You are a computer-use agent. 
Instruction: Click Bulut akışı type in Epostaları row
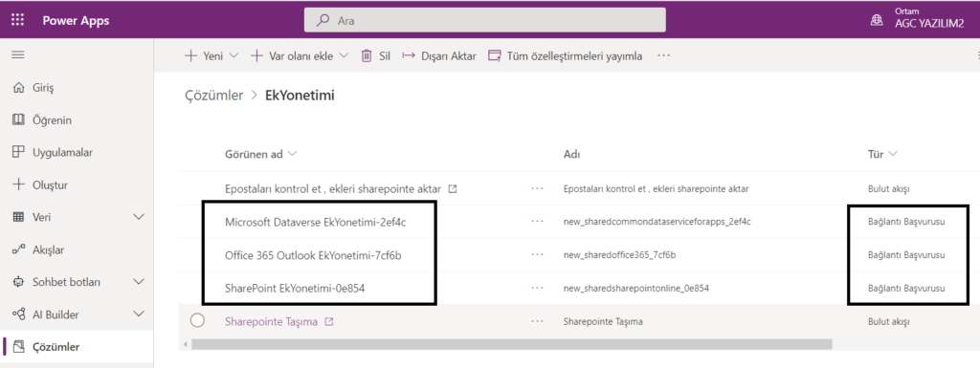[888, 188]
